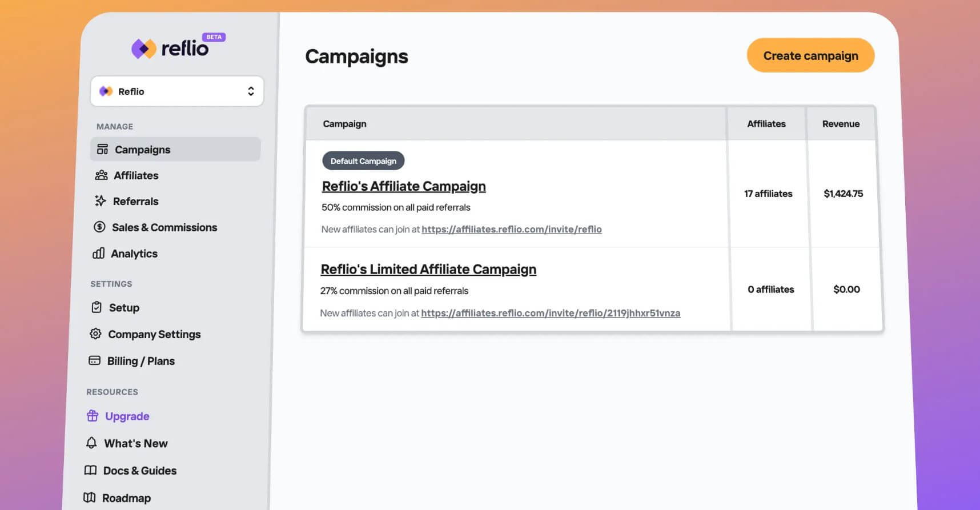Click the affiliates.reflio.com/invite/reflio invite link

[x=512, y=229]
